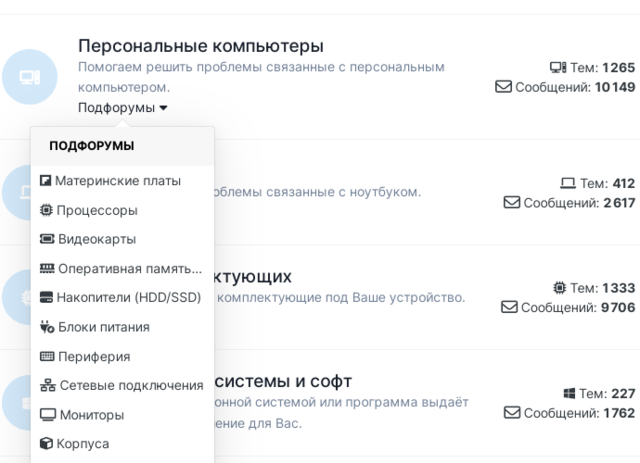The image size is (640, 463).
Task: Click the envelope icon beside Сообщений: 10149
Action: pyautogui.click(x=504, y=87)
